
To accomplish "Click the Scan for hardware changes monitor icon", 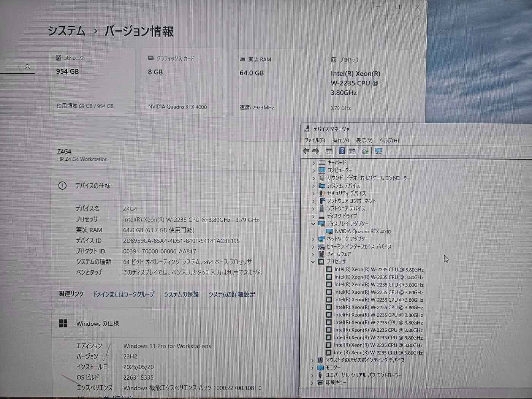I will [x=378, y=151].
